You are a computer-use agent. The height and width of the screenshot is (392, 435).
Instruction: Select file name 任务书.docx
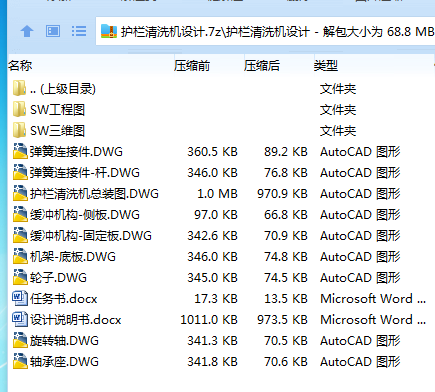pyautogui.click(x=63, y=299)
